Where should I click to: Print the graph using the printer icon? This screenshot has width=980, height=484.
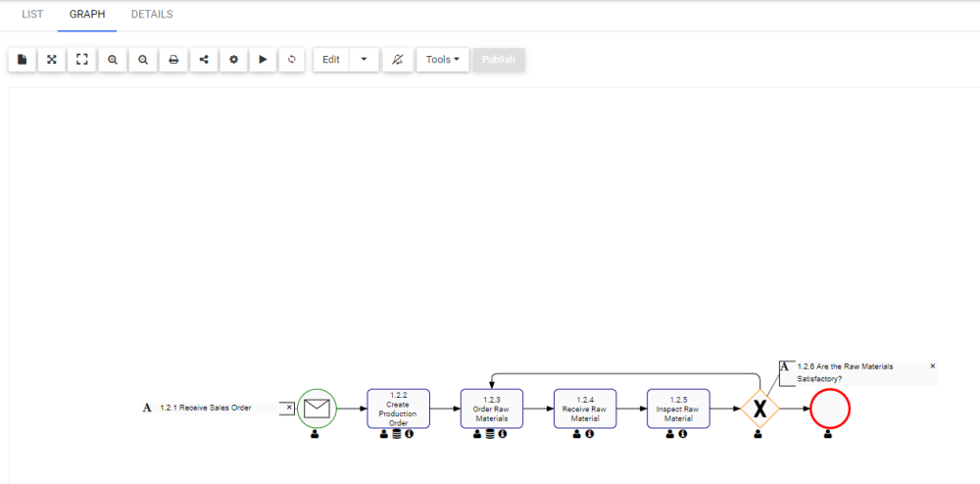[173, 60]
